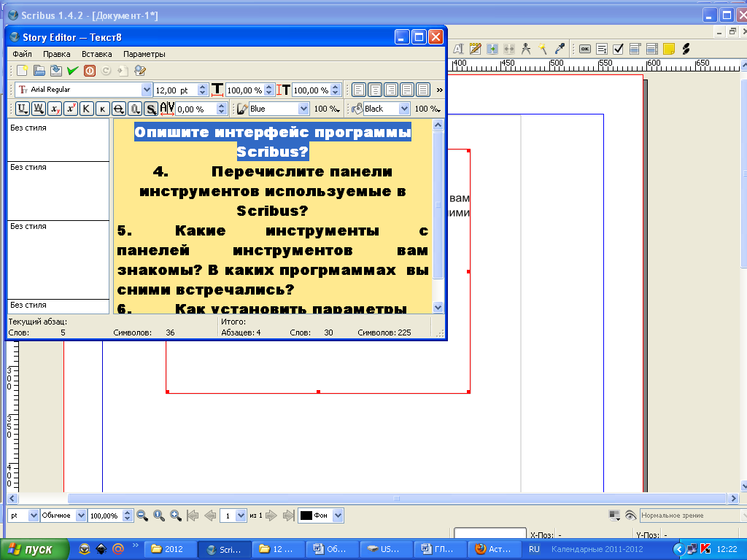
Task: Select Justified alignment button
Action: pos(407,90)
